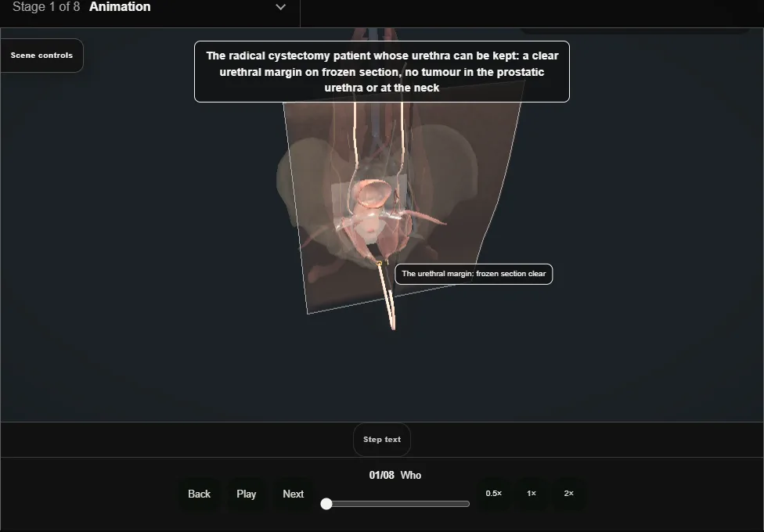764x532 pixels.
Task: Click the stage selector chevron arrow
Action: coord(281,7)
